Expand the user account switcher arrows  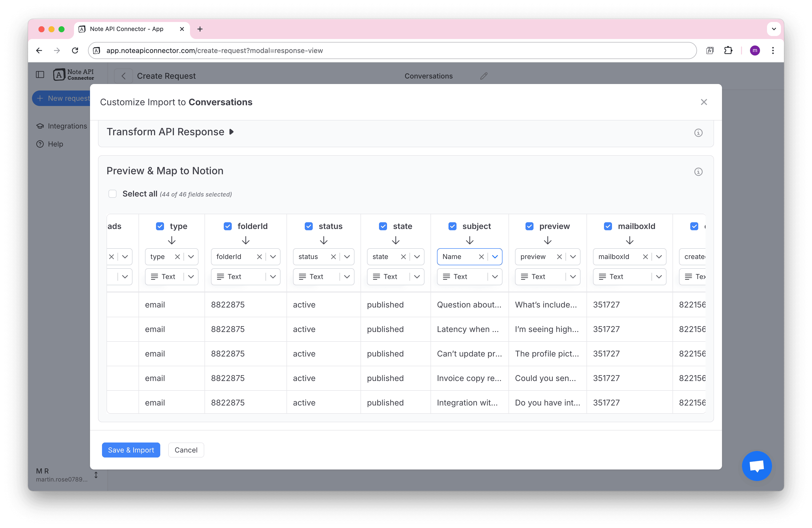(x=96, y=475)
